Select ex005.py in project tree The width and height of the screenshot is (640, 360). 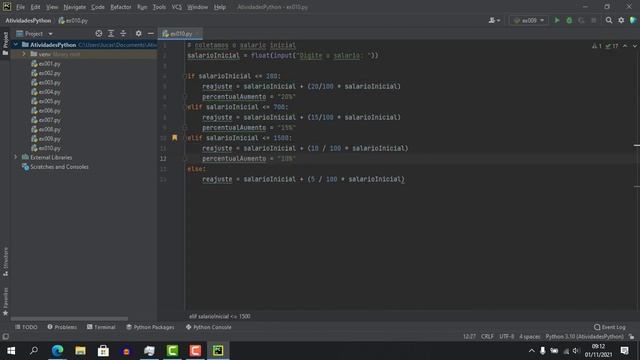[x=46, y=101]
